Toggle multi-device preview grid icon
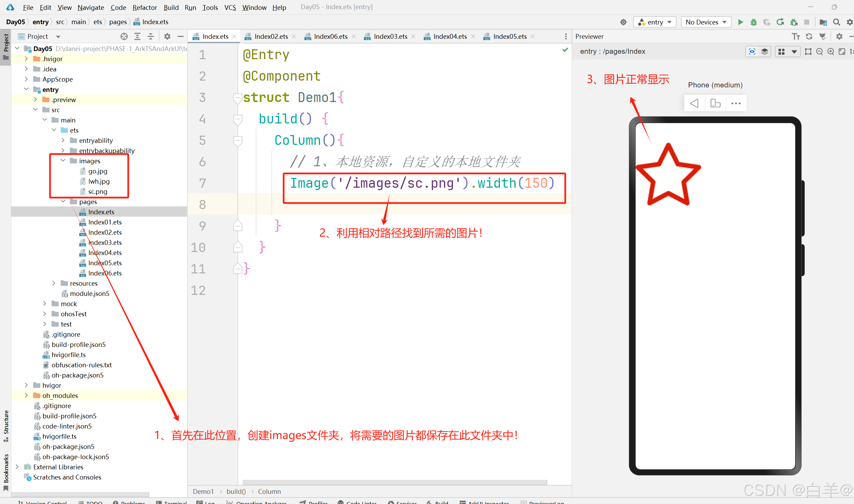This screenshot has width=854, height=504. pos(782,51)
